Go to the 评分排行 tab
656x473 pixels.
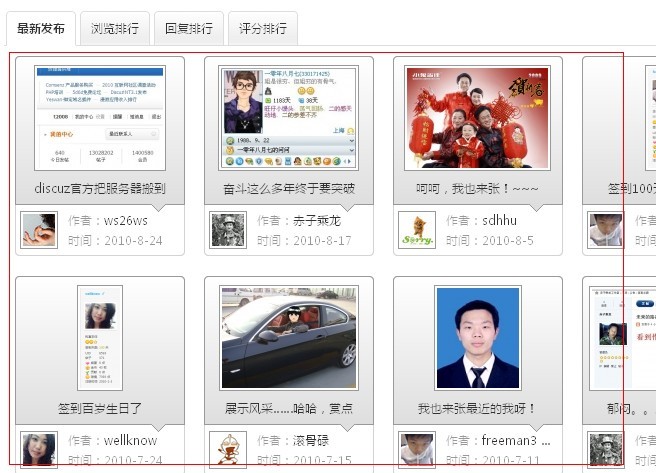tap(263, 28)
